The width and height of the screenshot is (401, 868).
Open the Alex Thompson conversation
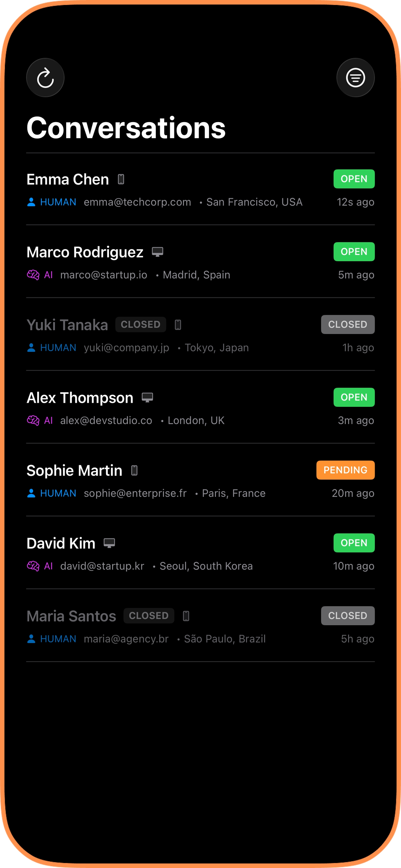(80, 398)
